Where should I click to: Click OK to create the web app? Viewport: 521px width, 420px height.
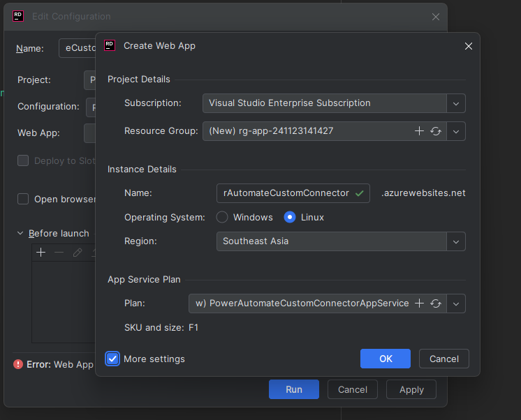(386, 359)
